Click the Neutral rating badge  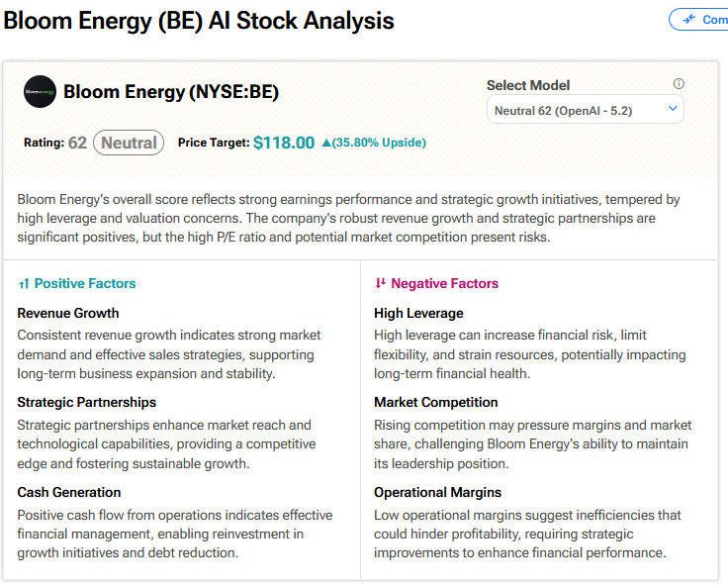129,143
